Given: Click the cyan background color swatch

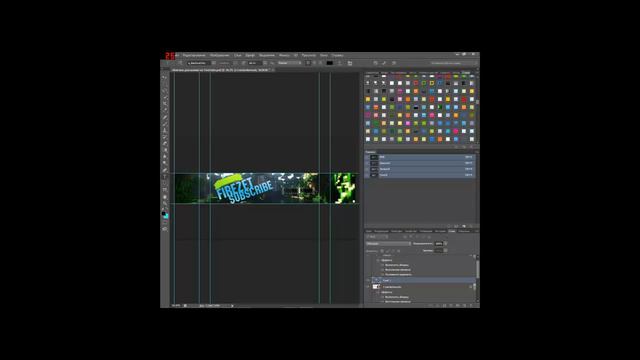Looking at the screenshot, I should coord(167,216).
